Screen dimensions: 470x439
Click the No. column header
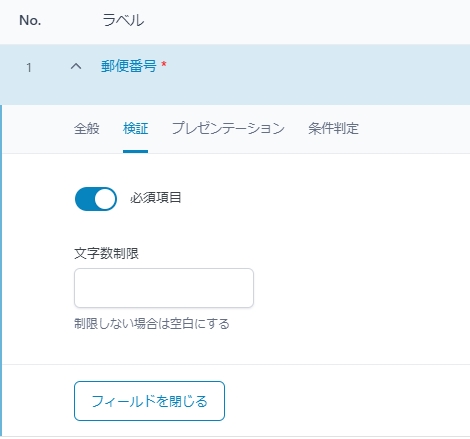(x=30, y=21)
